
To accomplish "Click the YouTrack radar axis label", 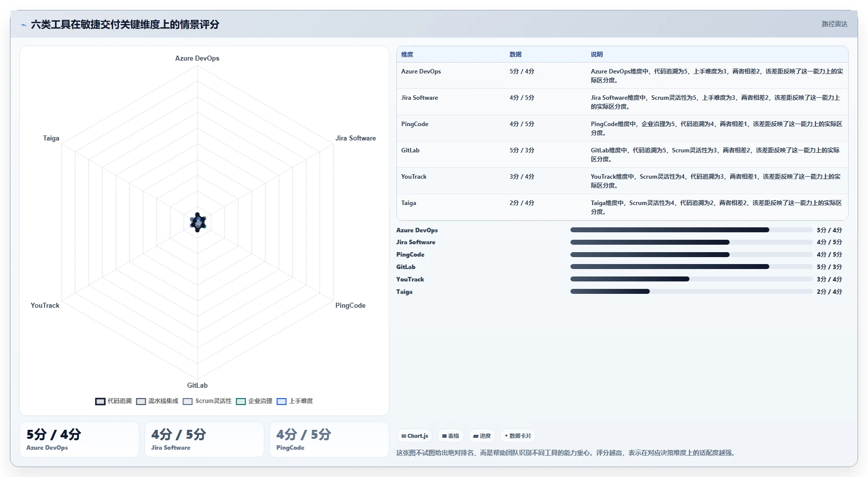I will 45,305.
